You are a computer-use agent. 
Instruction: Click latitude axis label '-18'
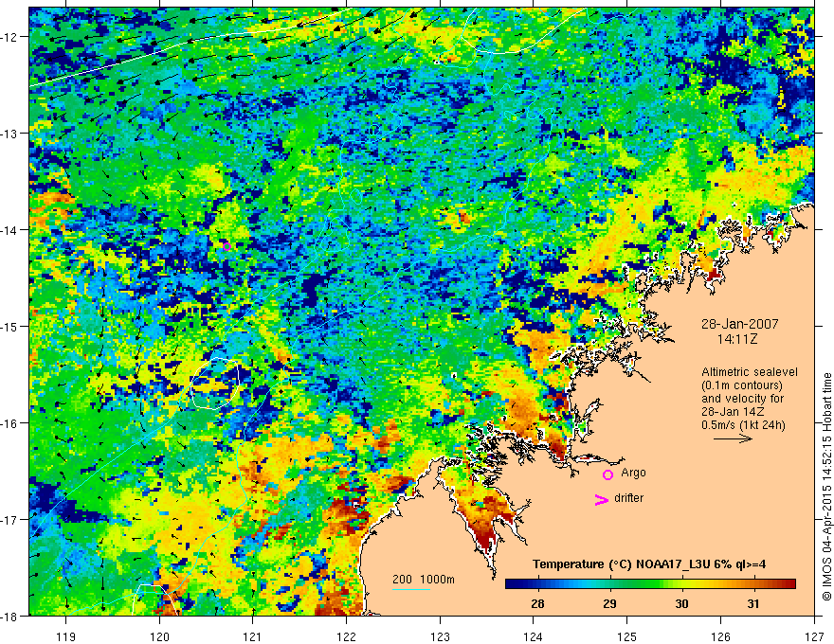click(10, 616)
